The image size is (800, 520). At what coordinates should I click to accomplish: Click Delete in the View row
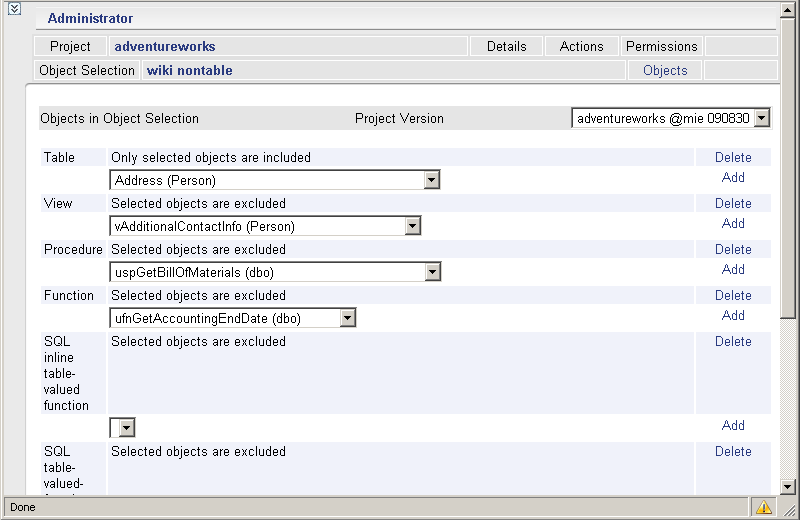[x=733, y=203]
